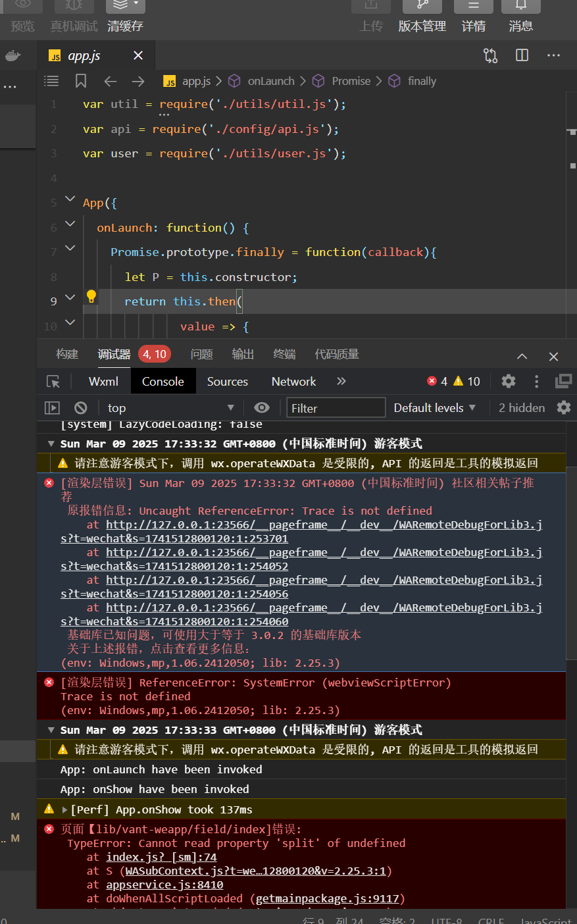Click the 2 hidden messages label
The height and width of the screenshot is (924, 577).
pyautogui.click(x=522, y=408)
